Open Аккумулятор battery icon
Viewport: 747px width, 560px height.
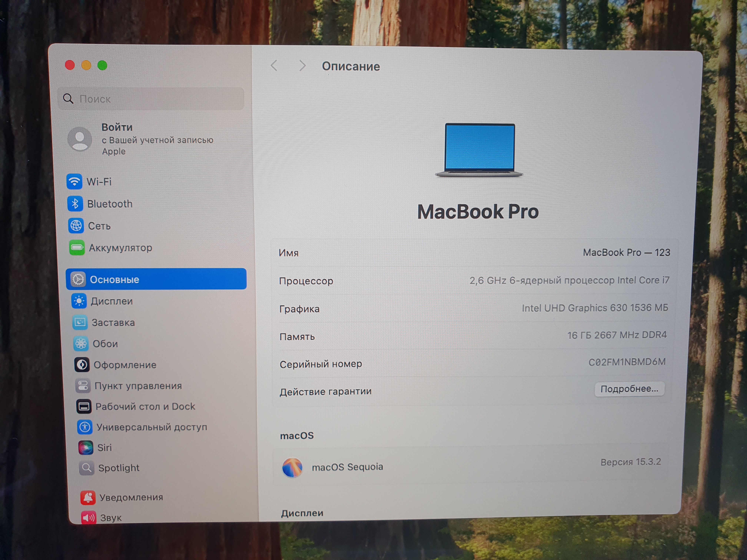coord(77,248)
